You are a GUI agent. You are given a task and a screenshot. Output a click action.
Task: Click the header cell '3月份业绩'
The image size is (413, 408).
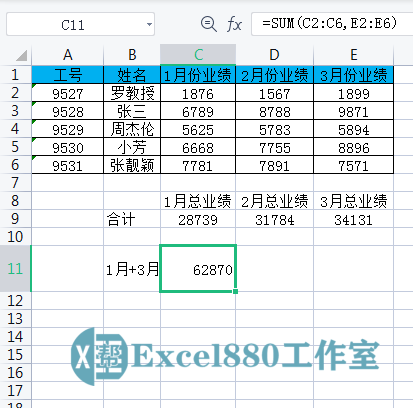coord(354,75)
